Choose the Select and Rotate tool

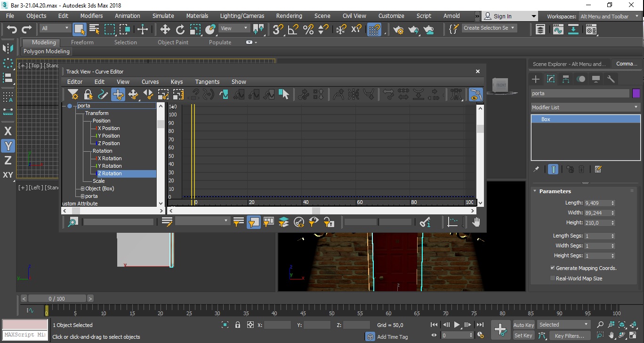click(x=180, y=30)
